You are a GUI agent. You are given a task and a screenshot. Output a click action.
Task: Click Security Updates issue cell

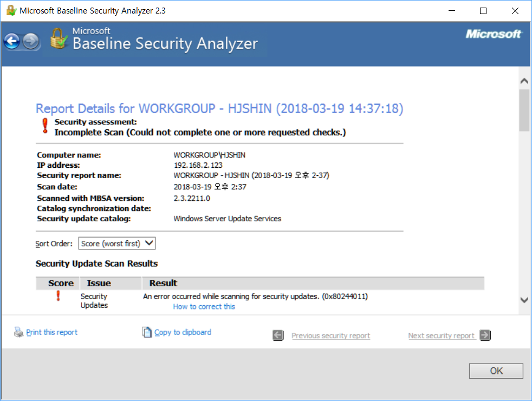[94, 301]
